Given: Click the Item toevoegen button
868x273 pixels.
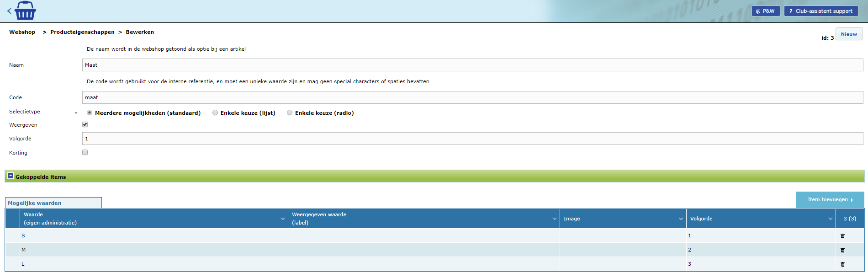Looking at the screenshot, I should (830, 200).
